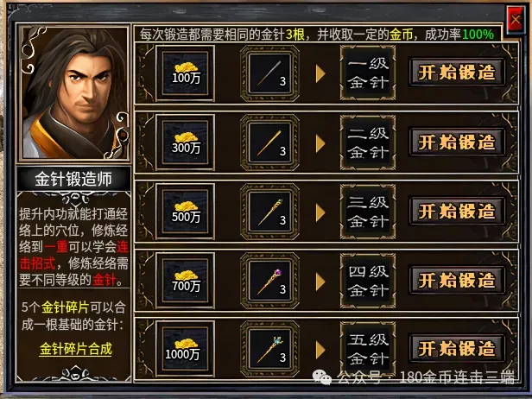The height and width of the screenshot is (399, 532).
Task: Click 开始锻造 for 二级金针
Action: [457, 142]
